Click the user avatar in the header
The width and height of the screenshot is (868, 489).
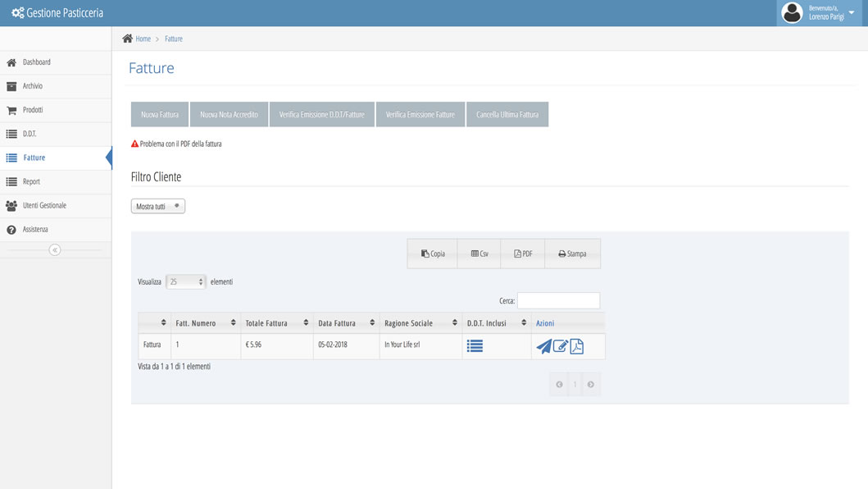(792, 13)
